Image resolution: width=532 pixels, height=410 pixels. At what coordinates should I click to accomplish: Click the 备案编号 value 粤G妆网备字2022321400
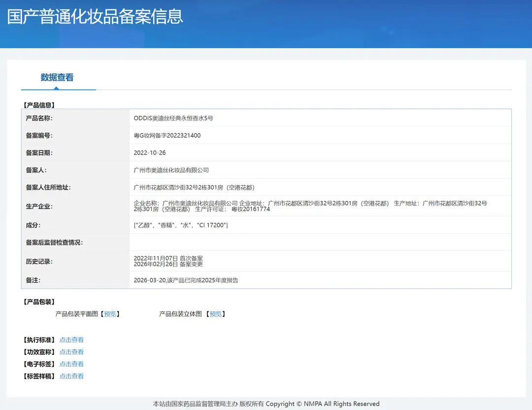click(x=167, y=136)
